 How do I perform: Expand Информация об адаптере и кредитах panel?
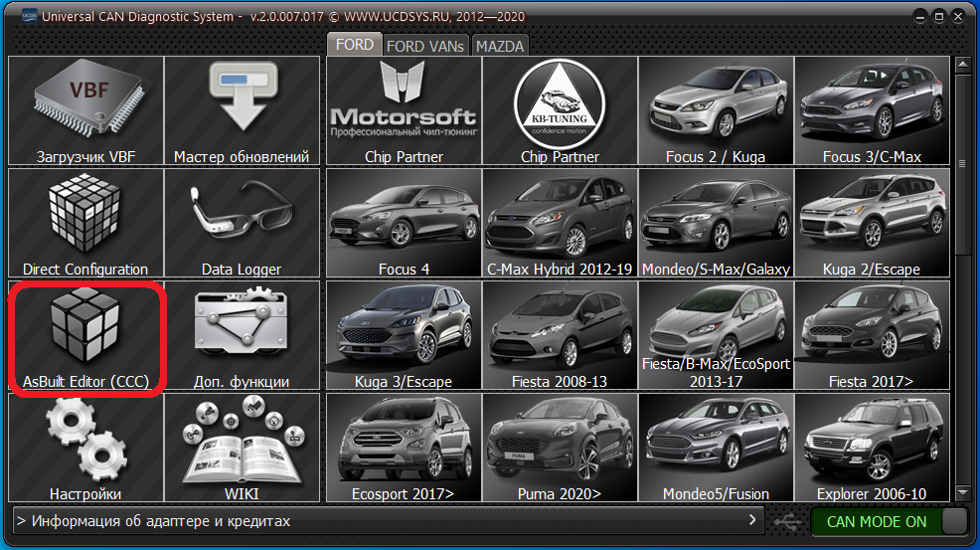pos(388,520)
